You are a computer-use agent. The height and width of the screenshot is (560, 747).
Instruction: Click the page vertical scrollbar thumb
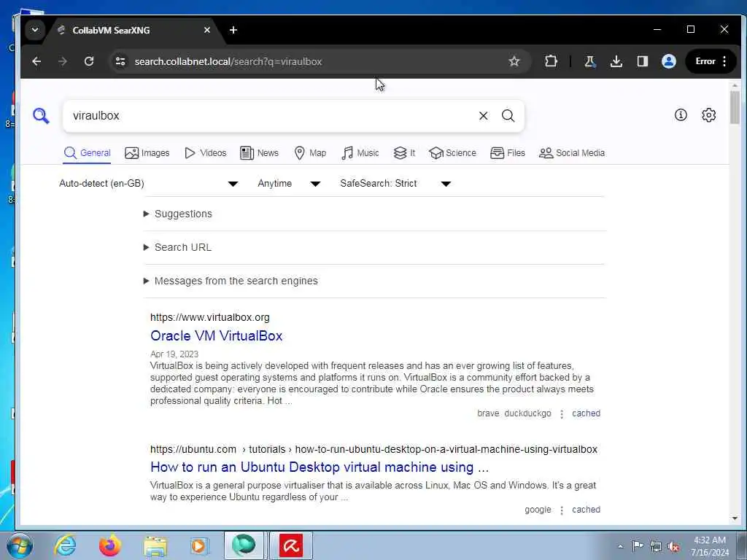click(x=735, y=107)
